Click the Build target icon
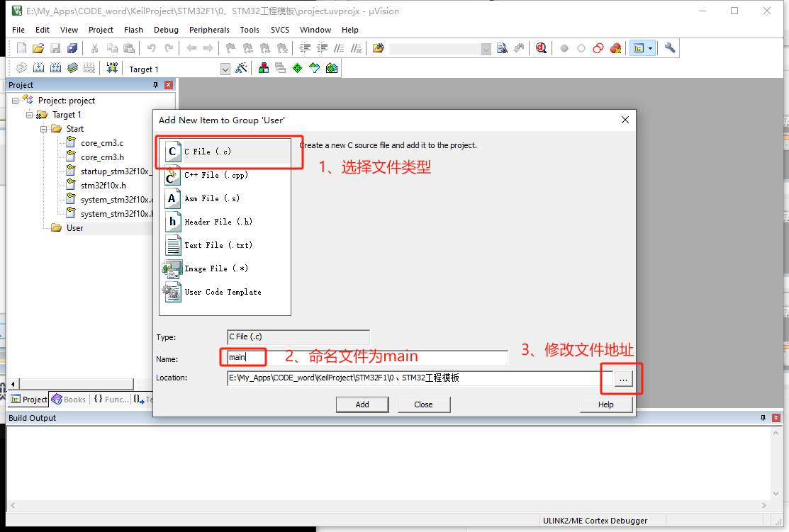 38,68
